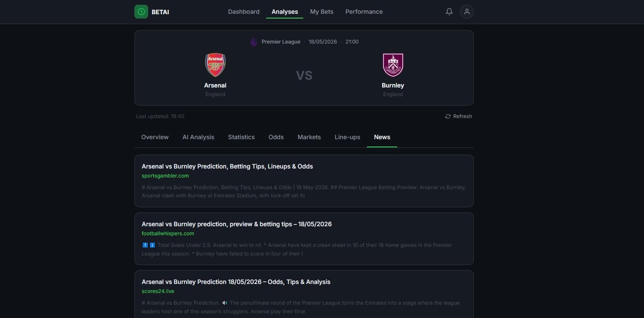Select the Analyses nav item

click(285, 12)
